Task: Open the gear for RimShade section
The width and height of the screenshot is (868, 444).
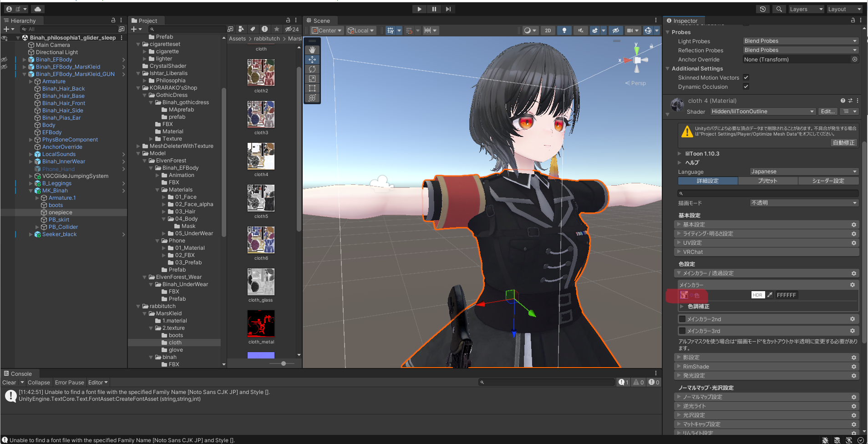Action: pyautogui.click(x=854, y=367)
